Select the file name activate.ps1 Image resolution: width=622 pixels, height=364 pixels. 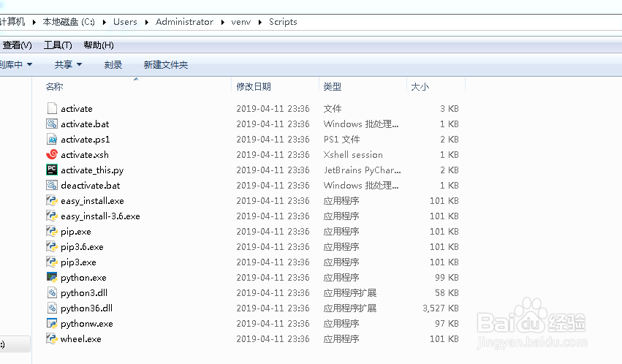pyautogui.click(x=86, y=140)
